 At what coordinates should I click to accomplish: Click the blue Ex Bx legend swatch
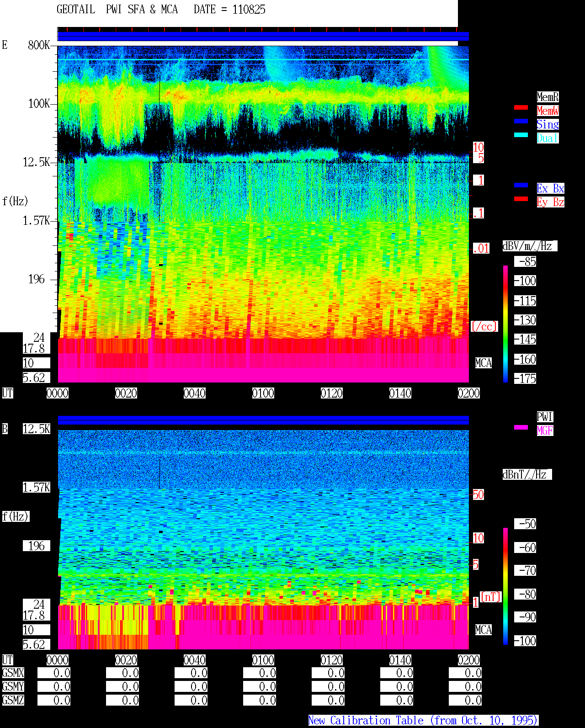521,185
